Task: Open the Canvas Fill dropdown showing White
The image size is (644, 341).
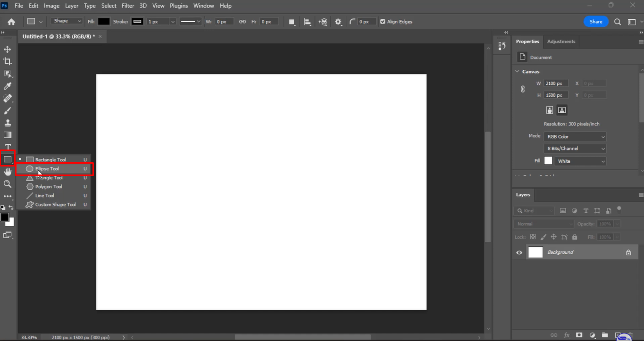Action: [580, 160]
